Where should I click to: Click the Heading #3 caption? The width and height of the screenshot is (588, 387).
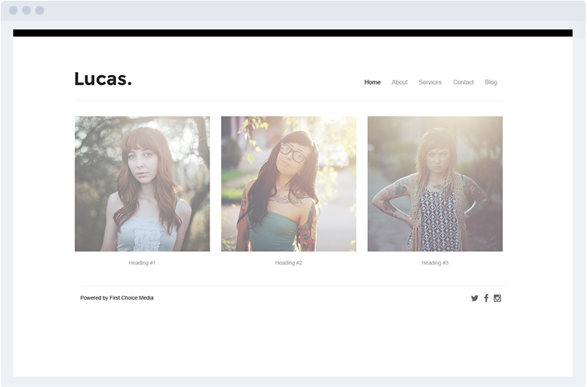coord(435,263)
